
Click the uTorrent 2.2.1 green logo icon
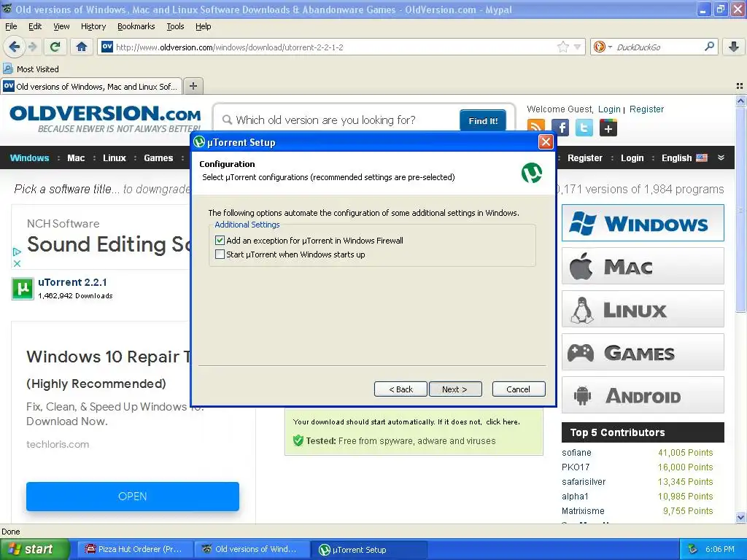(x=23, y=288)
